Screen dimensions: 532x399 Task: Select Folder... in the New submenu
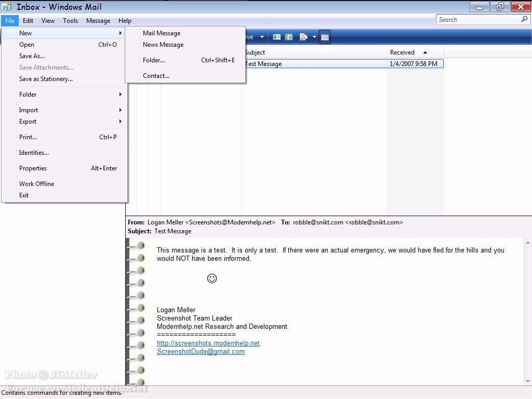click(185, 60)
